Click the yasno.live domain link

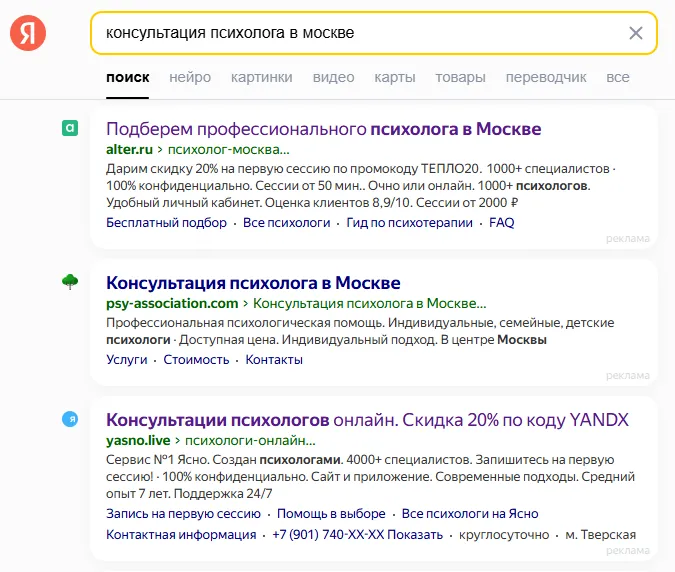[138, 440]
